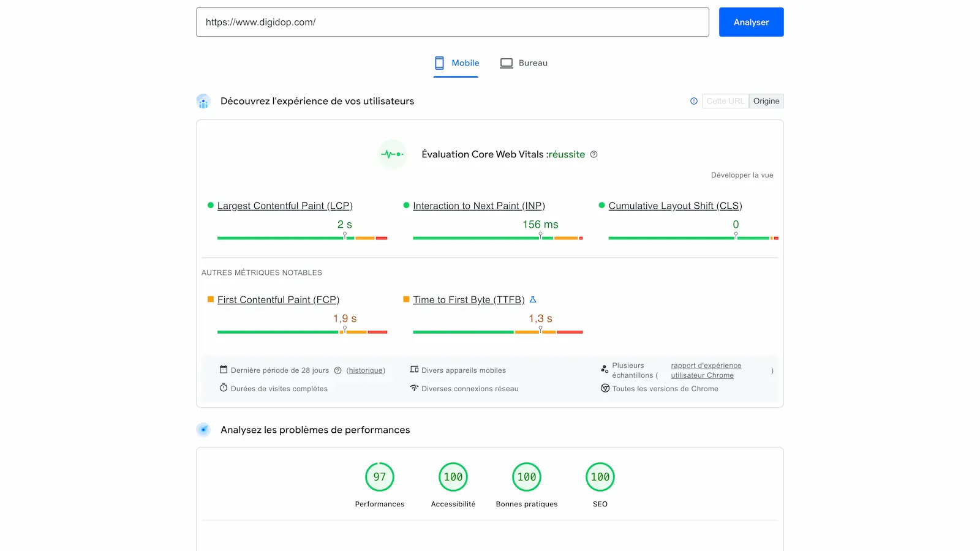The image size is (980, 551).
Task: Click the Divers appareils mobiles text
Action: [x=464, y=370]
